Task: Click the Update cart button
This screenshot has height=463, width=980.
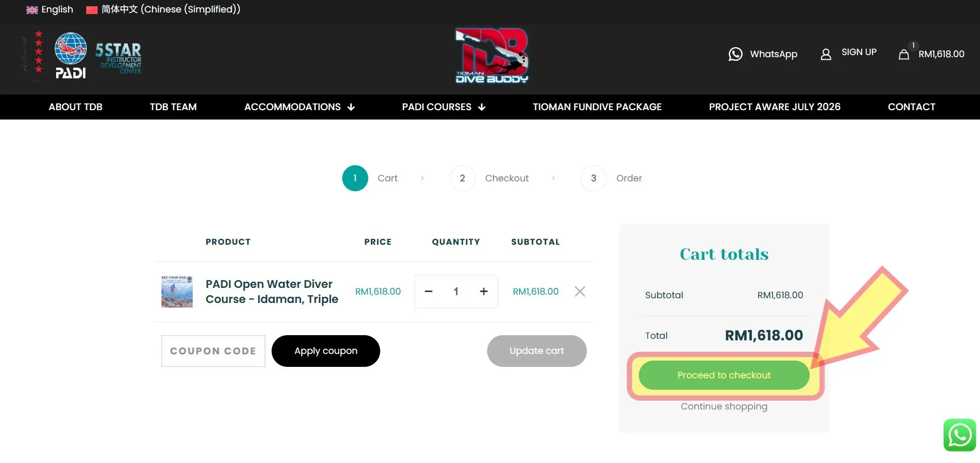Action: click(536, 351)
